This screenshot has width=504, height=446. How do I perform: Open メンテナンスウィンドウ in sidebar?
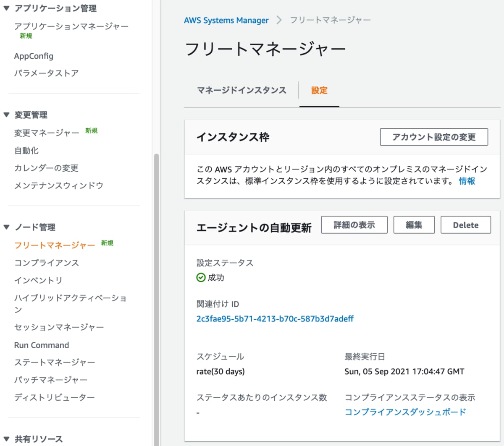coord(59,185)
